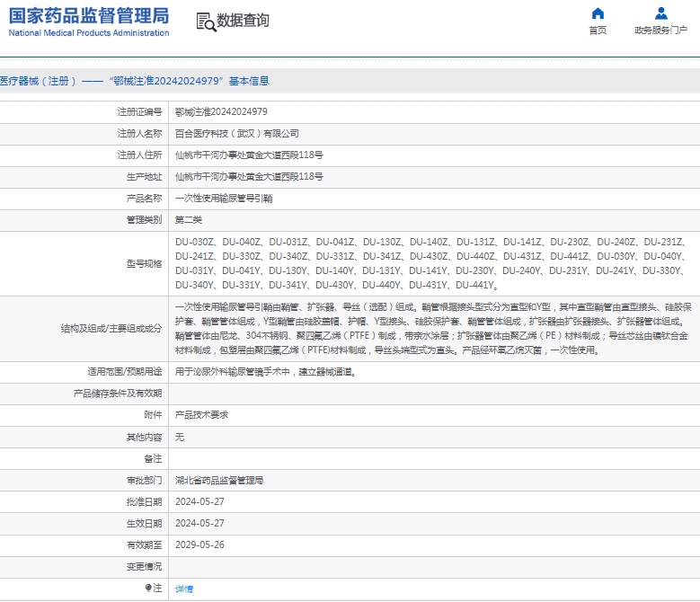Click the model list starting DU-030Z
Screen dimensions: 700x602
(x=431, y=263)
